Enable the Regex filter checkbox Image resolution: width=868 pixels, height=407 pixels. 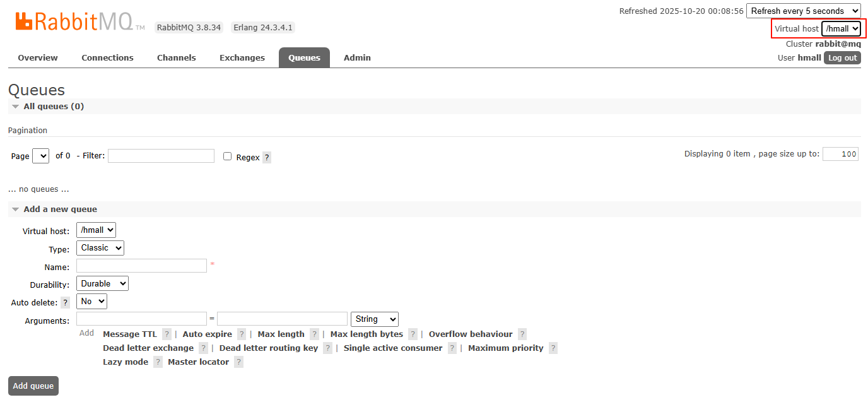(x=228, y=156)
